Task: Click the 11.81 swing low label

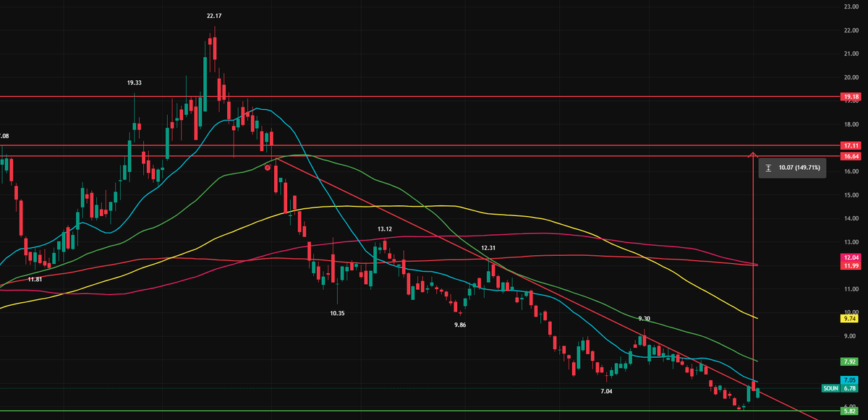Action: coord(35,278)
